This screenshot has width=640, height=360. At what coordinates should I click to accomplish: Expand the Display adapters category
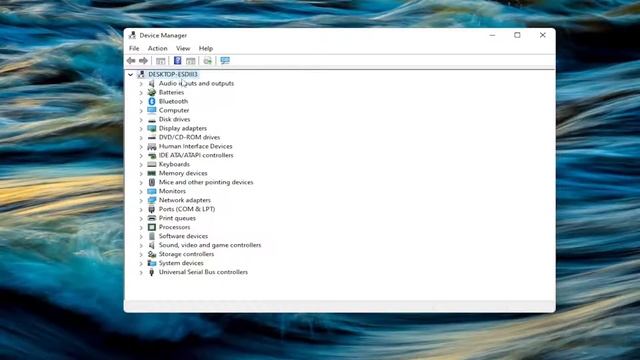[141, 129]
